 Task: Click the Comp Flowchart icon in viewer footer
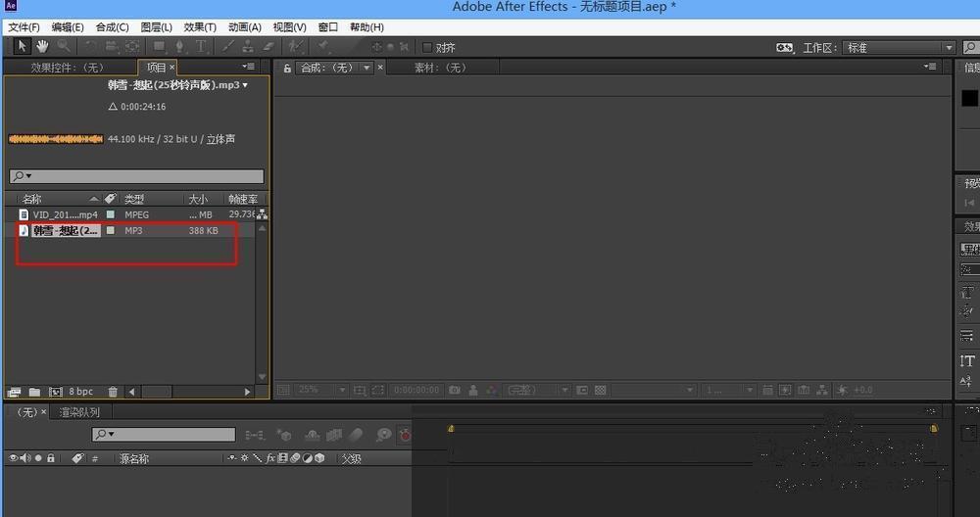[822, 390]
